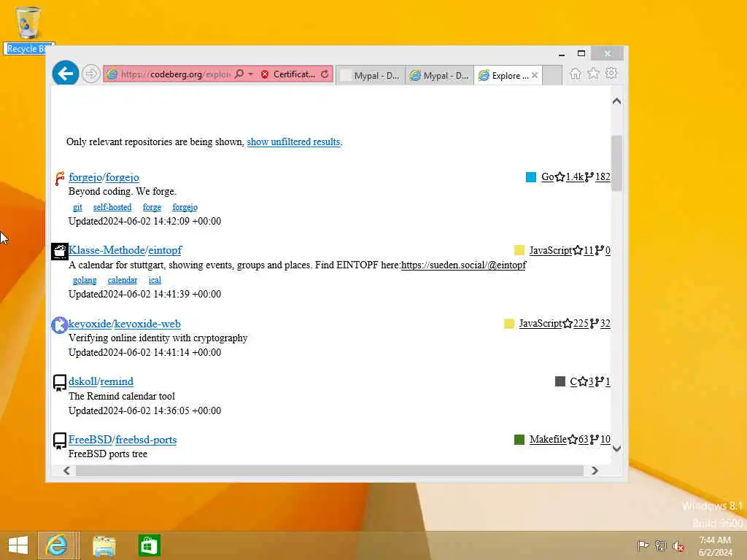Screen dimensions: 747x560
Task: Close the Explore tab
Action: tap(535, 75)
